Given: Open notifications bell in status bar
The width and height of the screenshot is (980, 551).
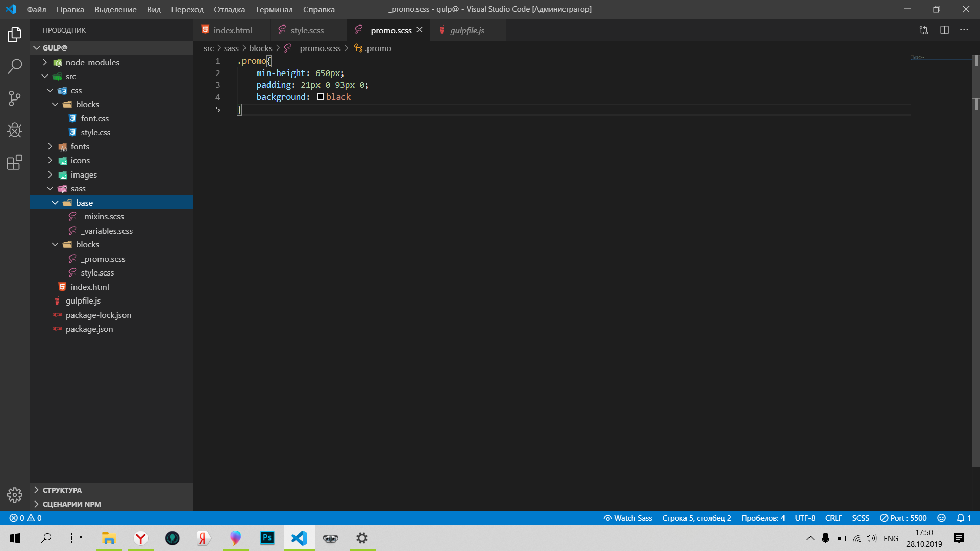Looking at the screenshot, I should pos(964,518).
